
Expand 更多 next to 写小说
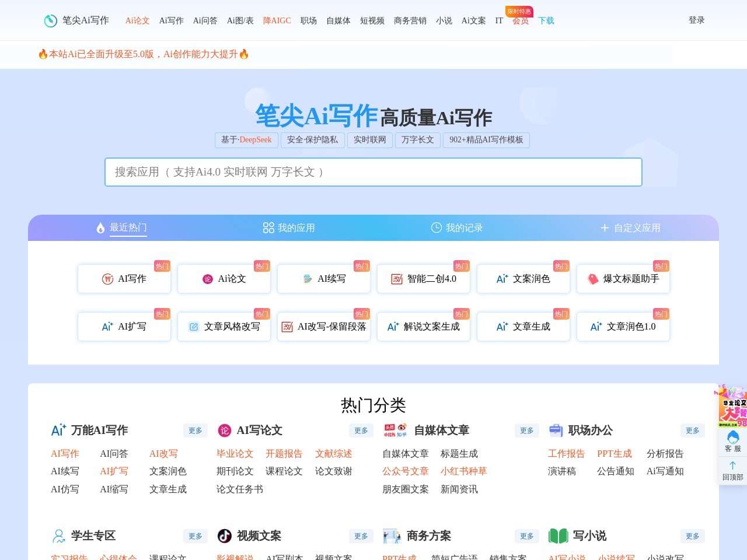[x=692, y=536]
